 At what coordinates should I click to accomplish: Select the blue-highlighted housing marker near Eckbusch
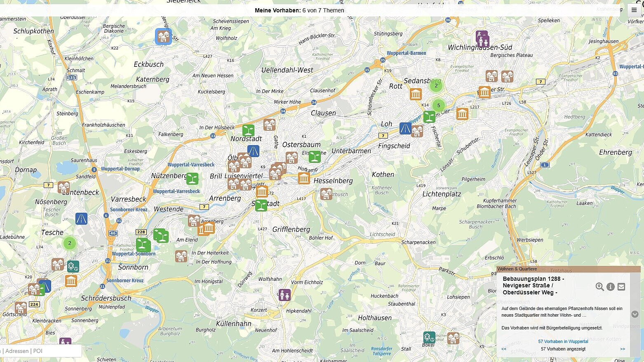163,36
